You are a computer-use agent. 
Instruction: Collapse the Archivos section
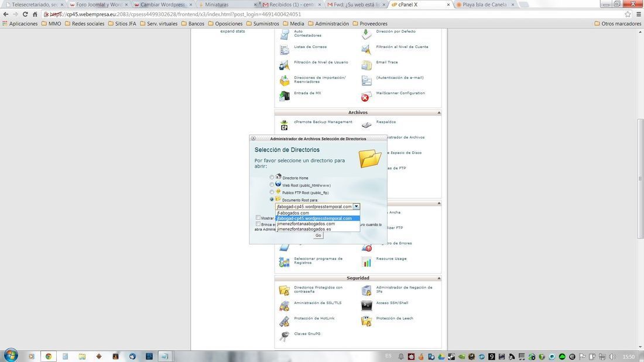click(439, 112)
